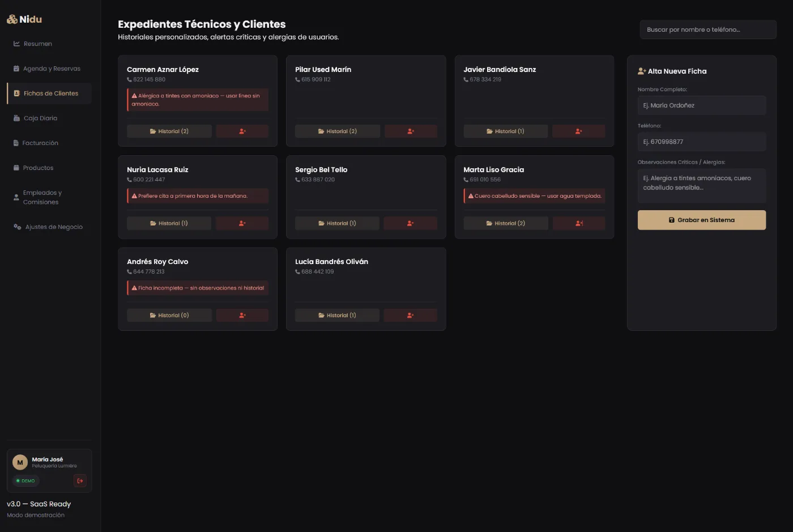Image resolution: width=793 pixels, height=532 pixels.
Task: Click the Grabar en Sistema button
Action: [702, 220]
